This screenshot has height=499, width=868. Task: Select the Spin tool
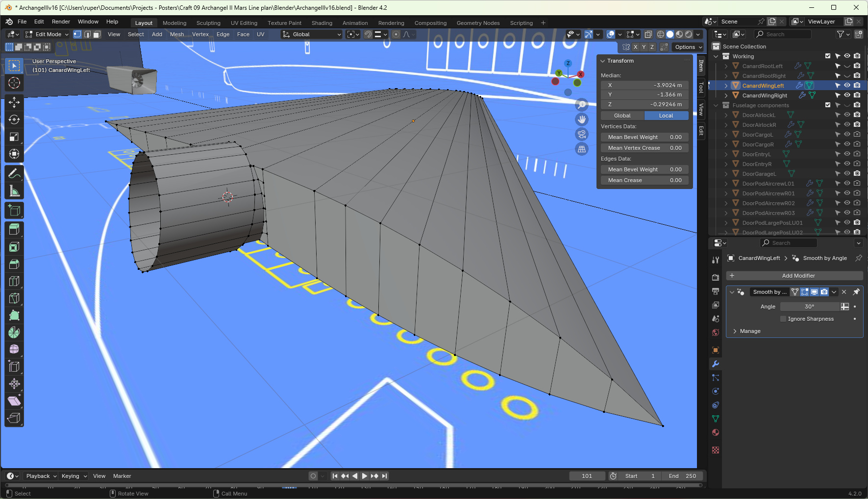point(14,333)
